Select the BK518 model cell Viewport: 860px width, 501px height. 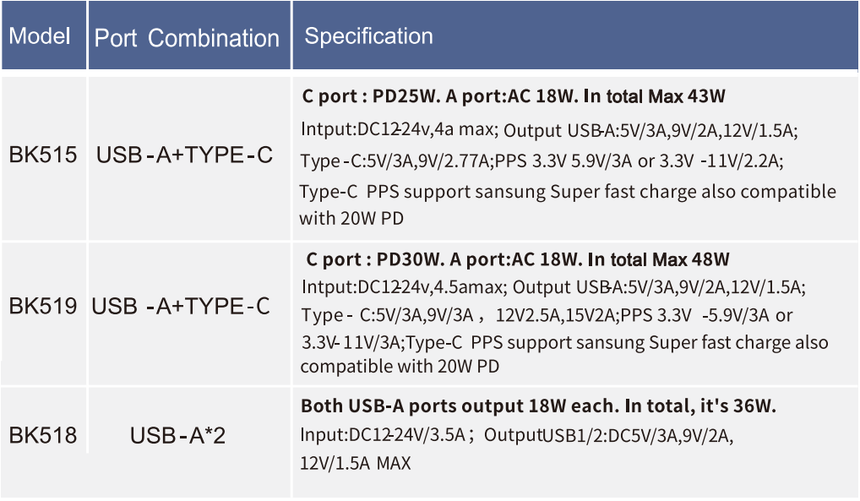tap(43, 435)
